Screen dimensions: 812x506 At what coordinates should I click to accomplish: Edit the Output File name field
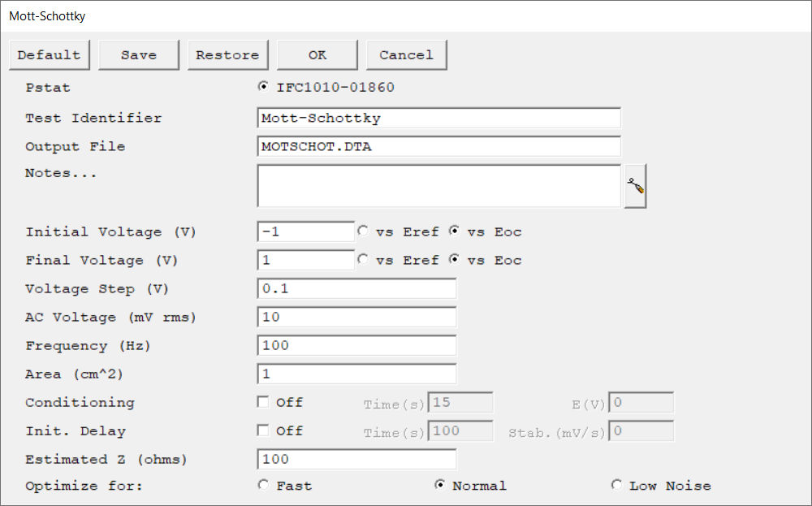coord(438,146)
